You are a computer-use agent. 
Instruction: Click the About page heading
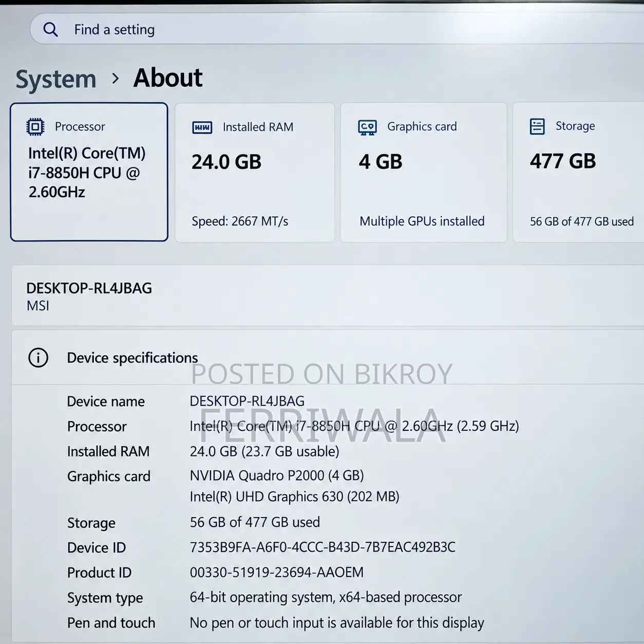point(168,78)
